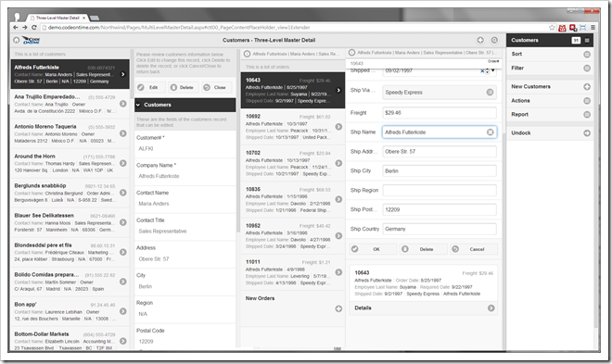Open a new browser tab
The image size is (612, 364).
click(x=95, y=18)
